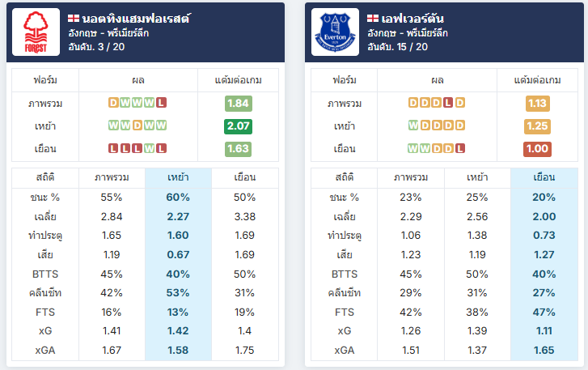
Task: Open the Nottingham Forest team name link
Action: click(x=136, y=19)
